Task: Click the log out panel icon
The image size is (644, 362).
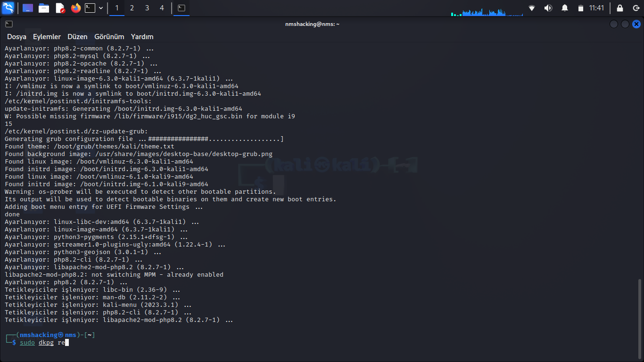Action: click(635, 8)
